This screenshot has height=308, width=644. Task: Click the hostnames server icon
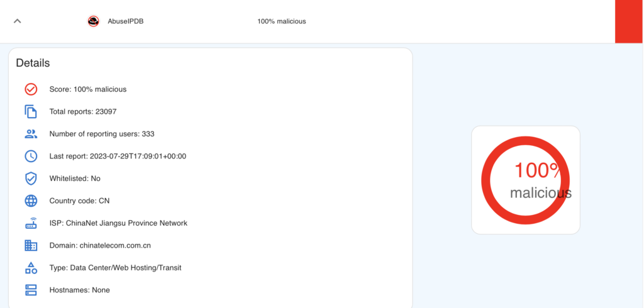[31, 290]
